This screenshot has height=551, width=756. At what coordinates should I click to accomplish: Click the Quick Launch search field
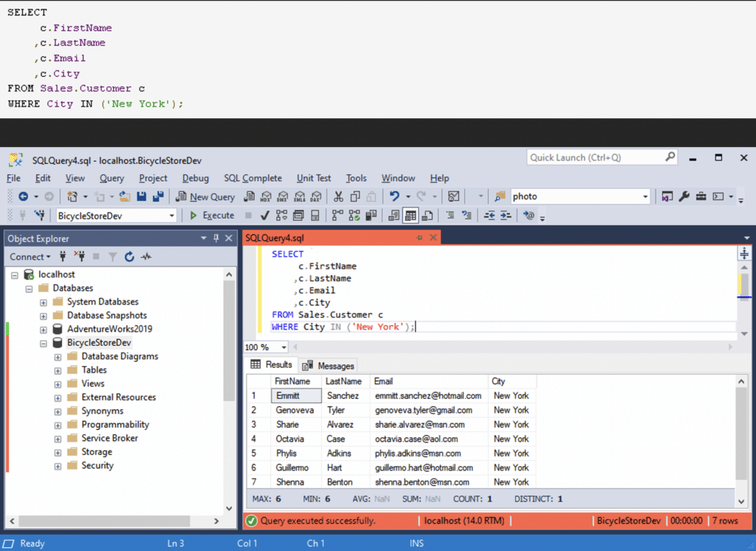click(602, 157)
